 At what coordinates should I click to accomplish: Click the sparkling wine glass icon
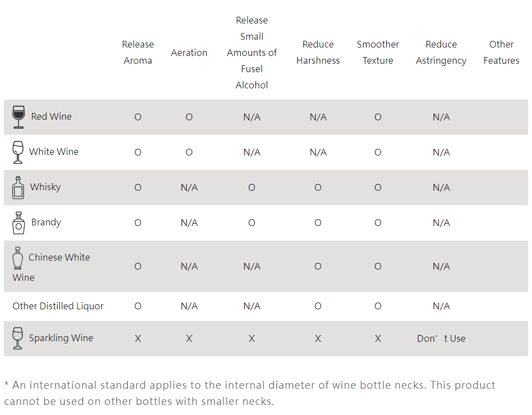click(x=18, y=338)
